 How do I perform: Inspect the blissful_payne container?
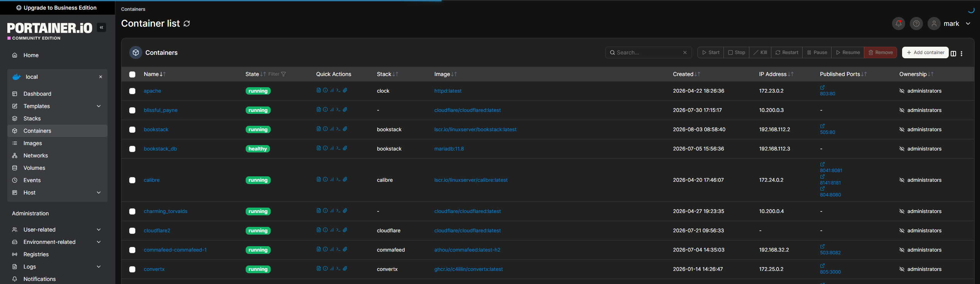(325, 110)
